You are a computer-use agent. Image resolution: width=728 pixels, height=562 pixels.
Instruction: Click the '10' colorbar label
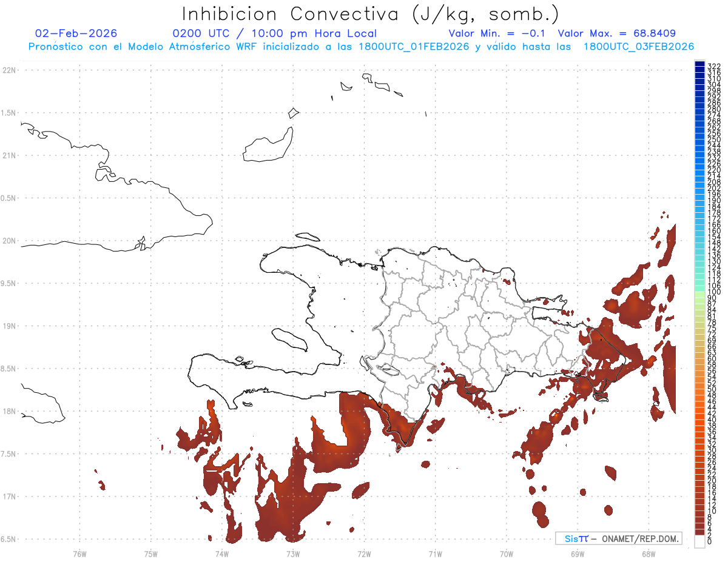click(712, 510)
